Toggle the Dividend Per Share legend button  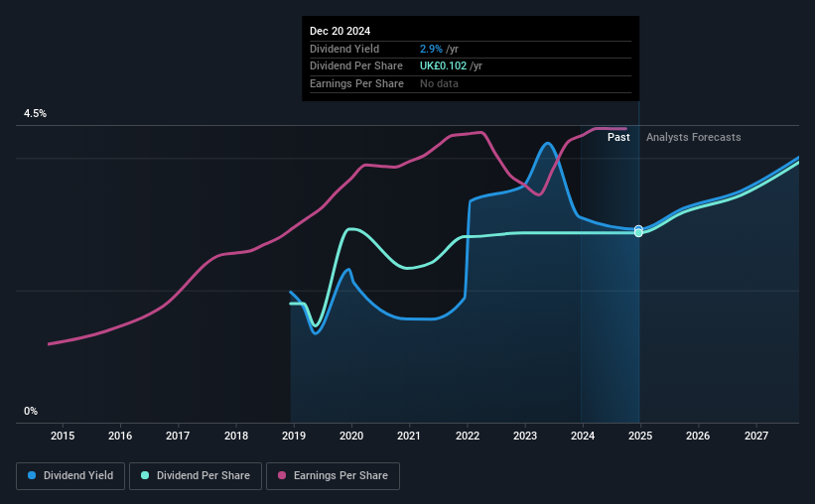(x=196, y=476)
